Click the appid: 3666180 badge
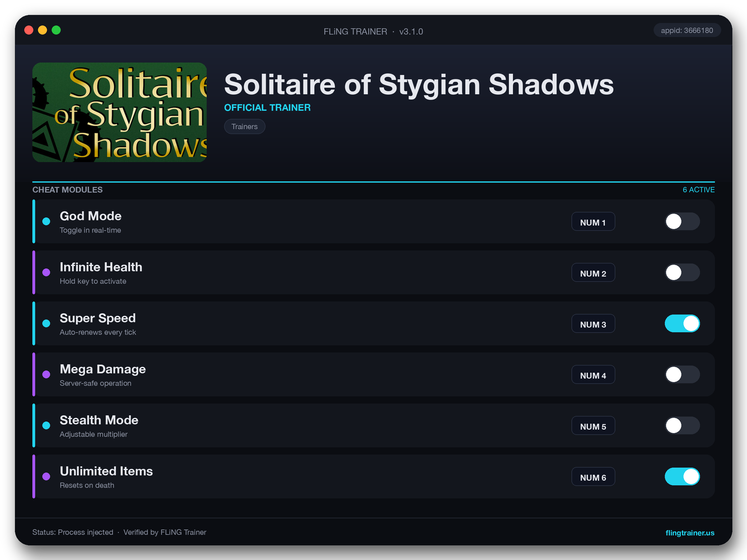747x560 pixels. (x=687, y=30)
